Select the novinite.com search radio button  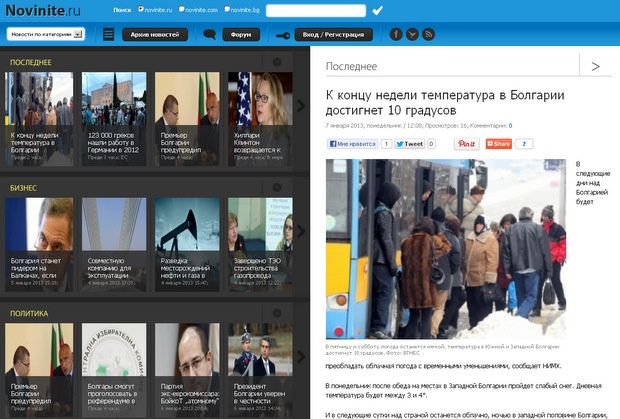[181, 9]
